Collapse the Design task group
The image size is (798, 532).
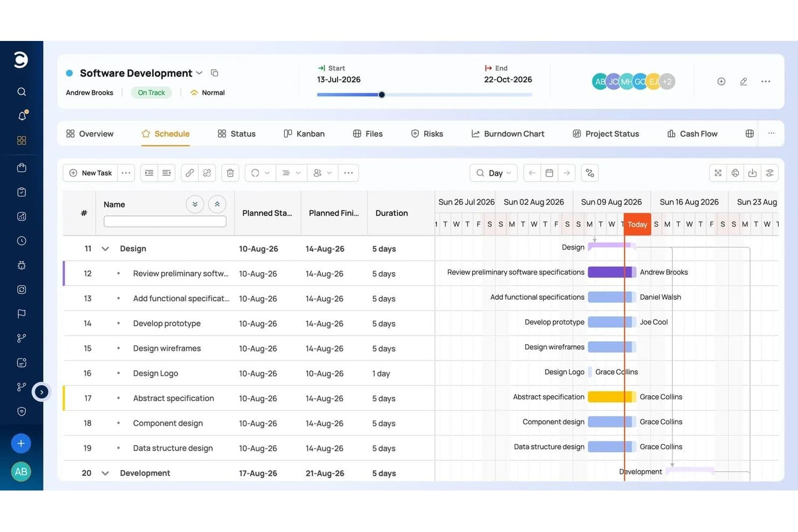[105, 249]
